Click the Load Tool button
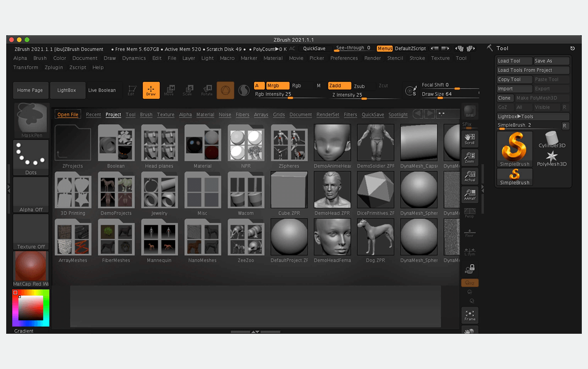The width and height of the screenshot is (588, 369). [514, 61]
